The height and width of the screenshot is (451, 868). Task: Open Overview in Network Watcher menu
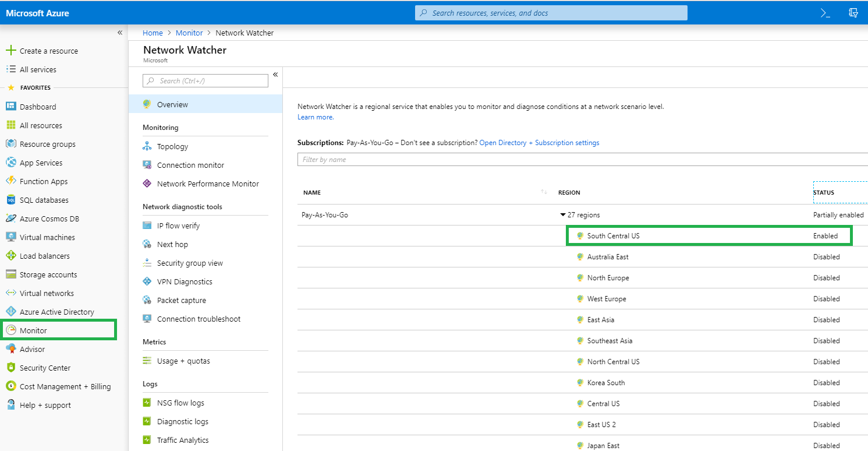tap(206, 104)
